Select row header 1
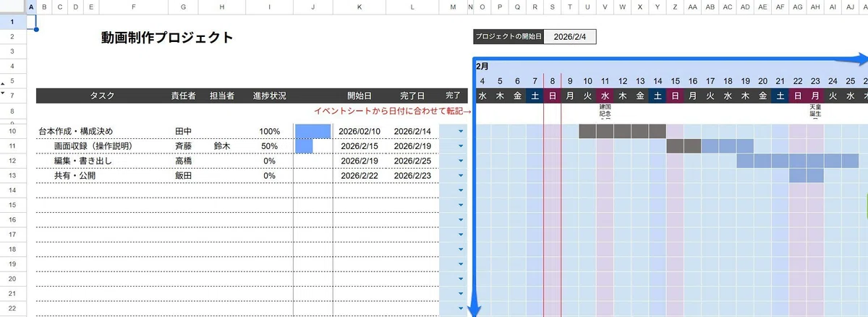The image size is (868, 317). coord(13,22)
